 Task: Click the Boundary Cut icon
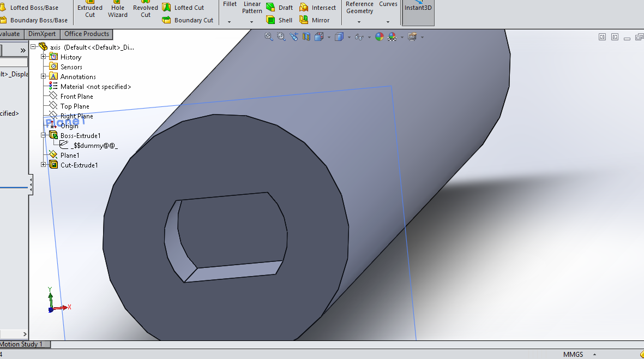tap(166, 20)
